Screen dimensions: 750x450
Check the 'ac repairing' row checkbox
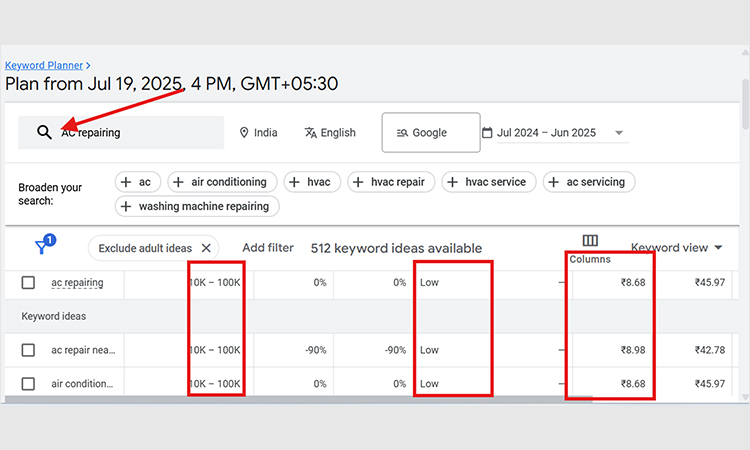point(28,282)
